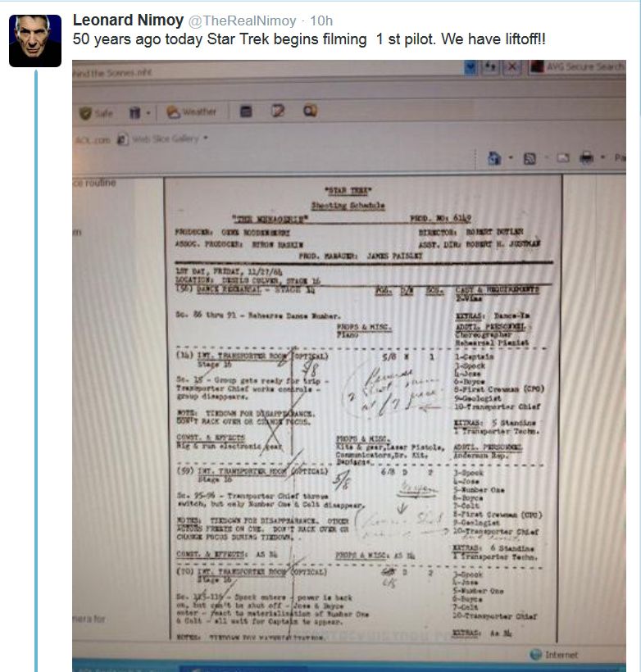
Task: Open Leonard Nimoy's profile avatar
Action: [35, 41]
